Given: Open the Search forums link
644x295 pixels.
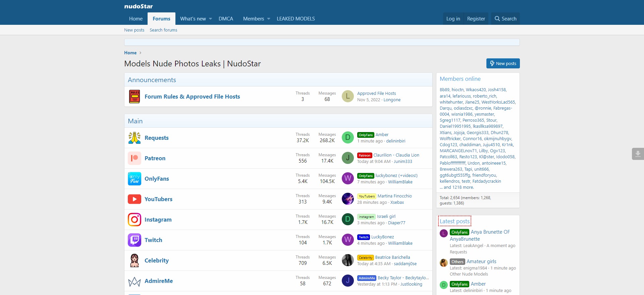Looking at the screenshot, I should pos(163,30).
